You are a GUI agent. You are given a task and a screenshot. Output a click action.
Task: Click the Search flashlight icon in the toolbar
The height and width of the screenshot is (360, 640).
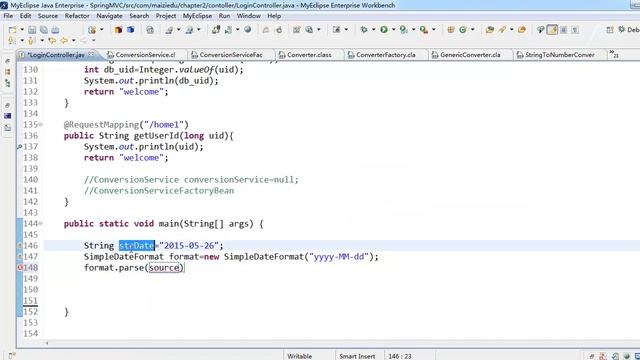502,29
